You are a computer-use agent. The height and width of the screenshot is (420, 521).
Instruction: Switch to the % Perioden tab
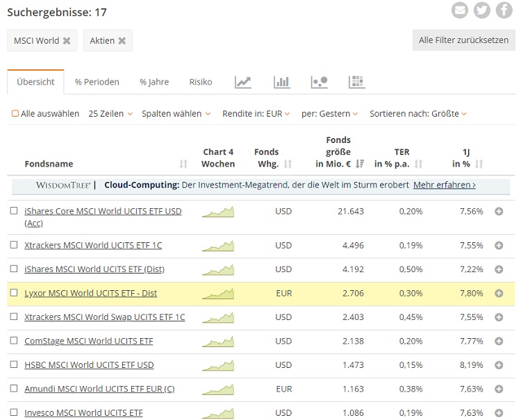(97, 82)
